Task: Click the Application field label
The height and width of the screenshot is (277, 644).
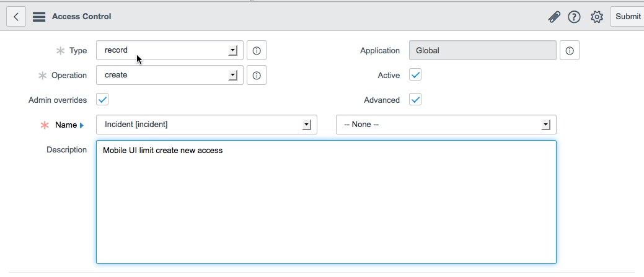Action: 380,50
